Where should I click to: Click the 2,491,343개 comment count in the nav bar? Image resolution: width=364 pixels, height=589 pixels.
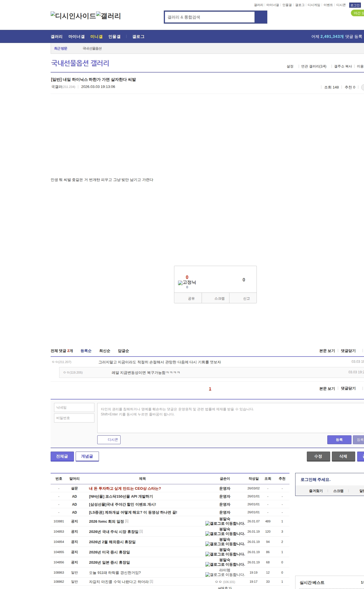(332, 37)
